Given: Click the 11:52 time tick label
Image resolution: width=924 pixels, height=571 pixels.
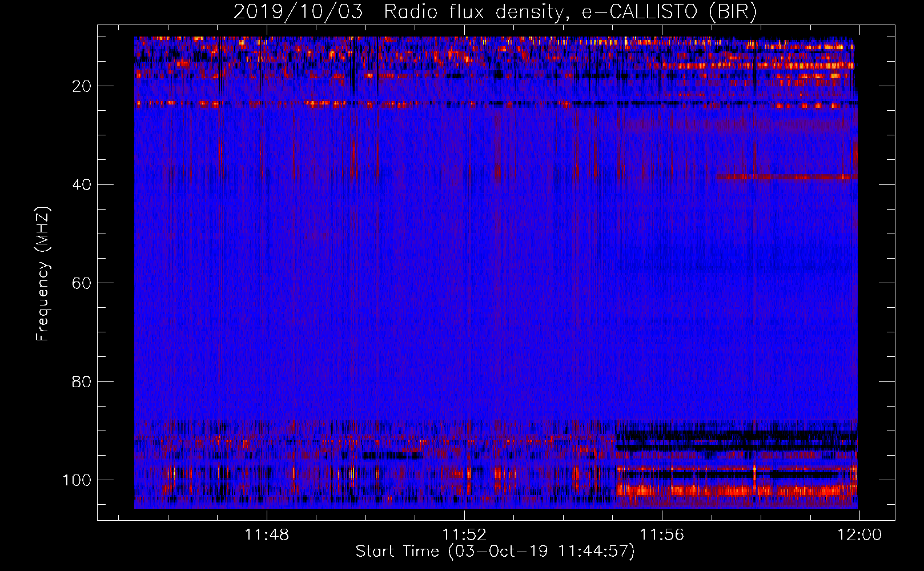Looking at the screenshot, I should point(464,535).
